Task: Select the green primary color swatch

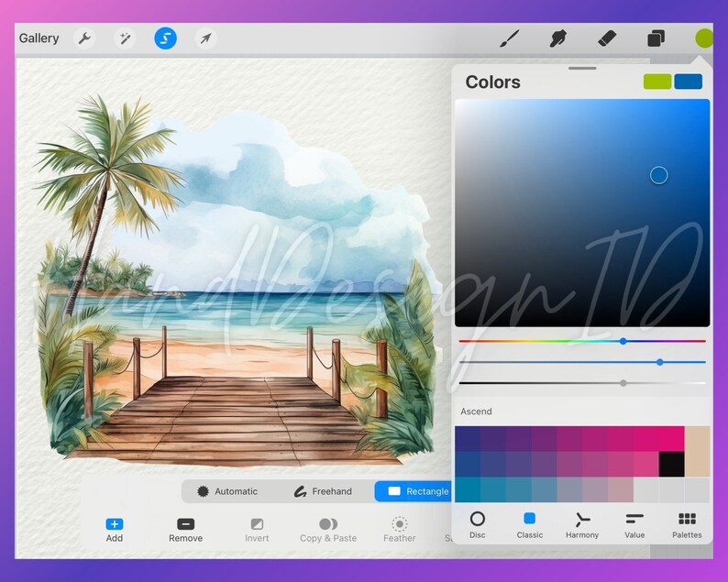Action: pos(657,82)
